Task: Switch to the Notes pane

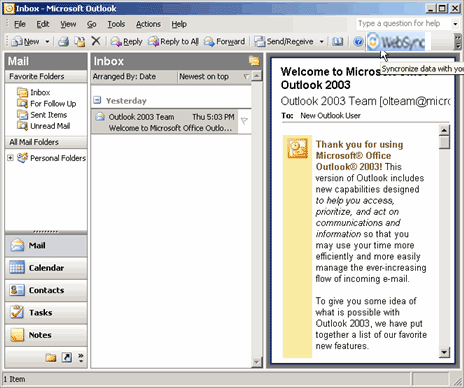Action: 46,335
